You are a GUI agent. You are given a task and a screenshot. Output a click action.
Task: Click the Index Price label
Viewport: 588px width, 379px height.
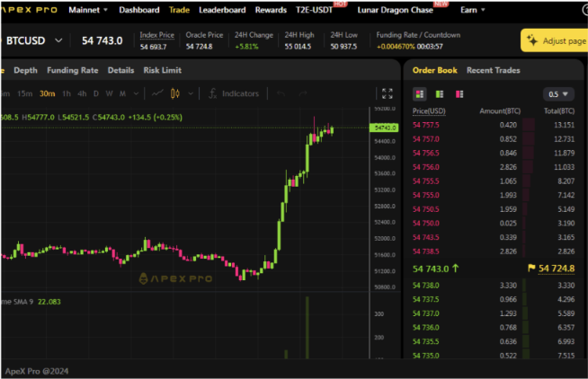pyautogui.click(x=156, y=35)
